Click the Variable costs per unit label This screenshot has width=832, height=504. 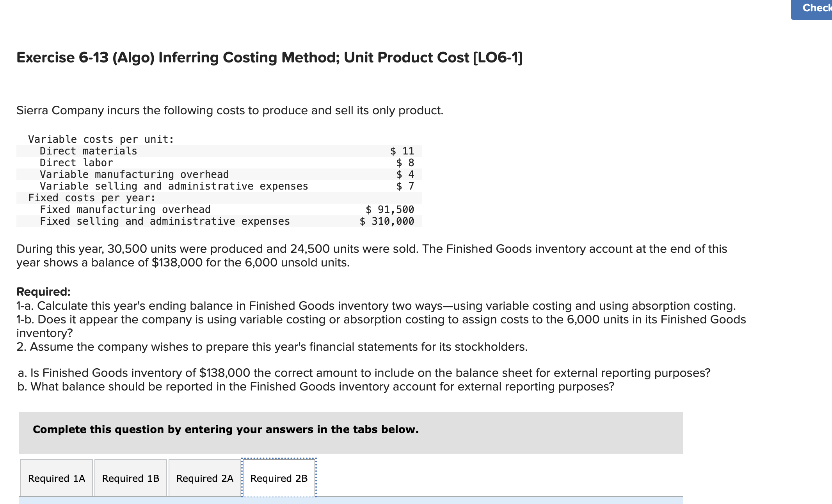click(x=101, y=139)
